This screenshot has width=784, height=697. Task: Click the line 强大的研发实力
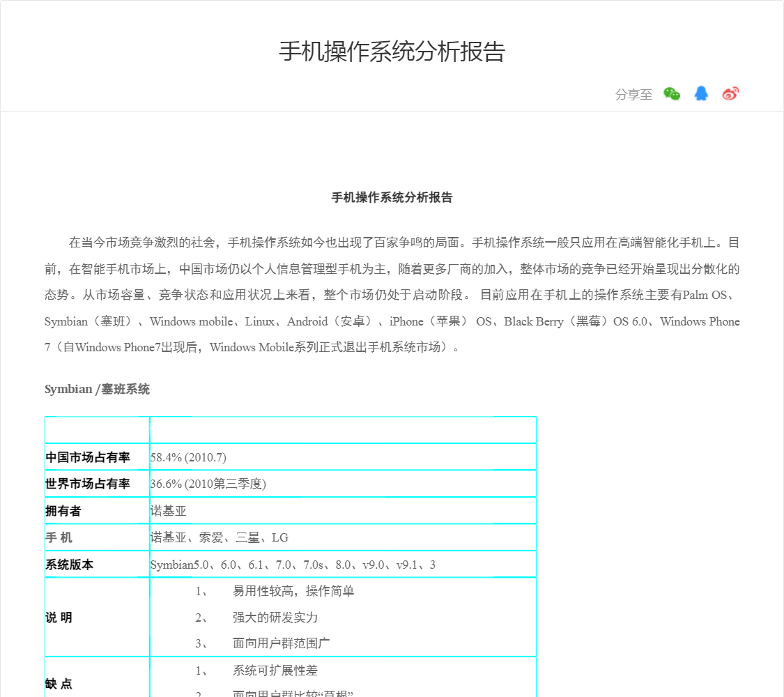tap(275, 618)
